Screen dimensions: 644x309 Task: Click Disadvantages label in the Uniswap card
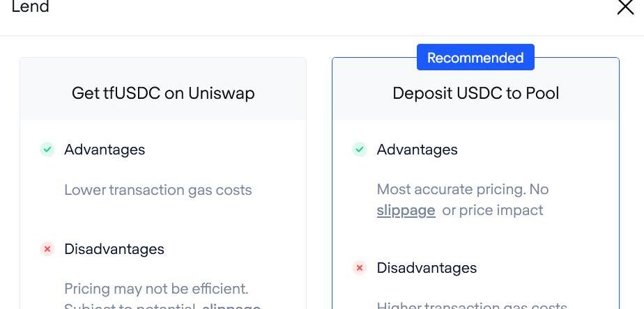114,249
